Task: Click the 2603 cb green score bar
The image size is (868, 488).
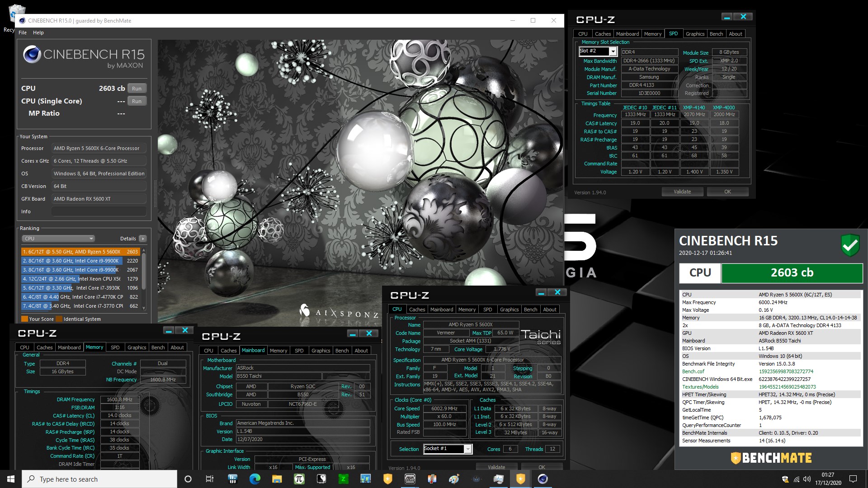Action: coord(792,273)
